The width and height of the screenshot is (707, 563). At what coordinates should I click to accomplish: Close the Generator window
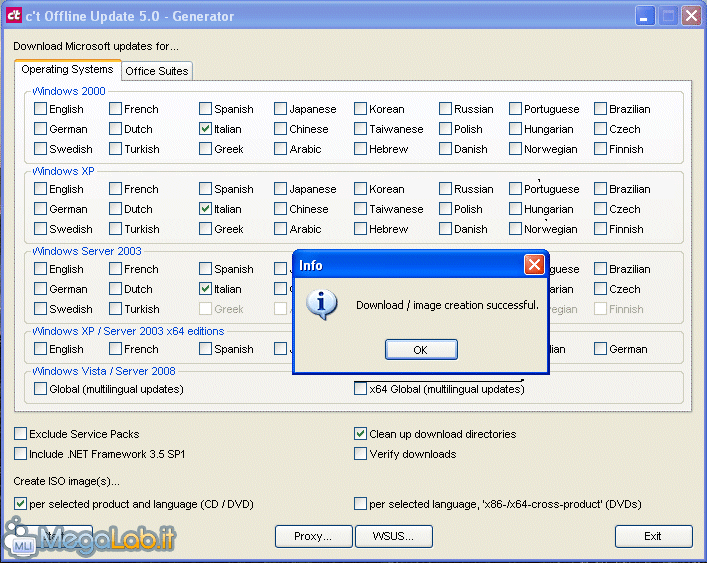[691, 16]
